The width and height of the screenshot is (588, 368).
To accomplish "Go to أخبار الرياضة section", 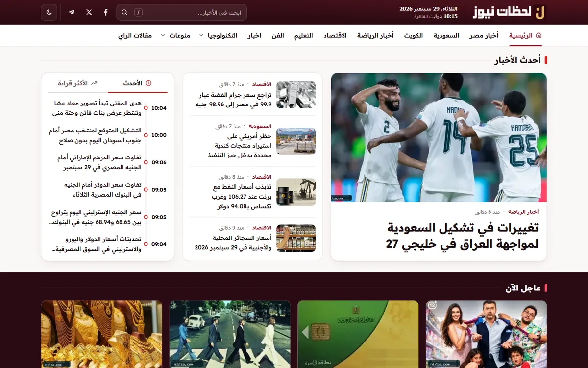I will [375, 35].
